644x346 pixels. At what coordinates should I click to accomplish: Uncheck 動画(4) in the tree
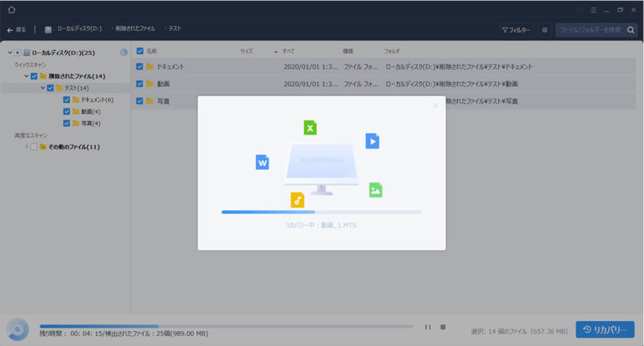pyautogui.click(x=67, y=111)
